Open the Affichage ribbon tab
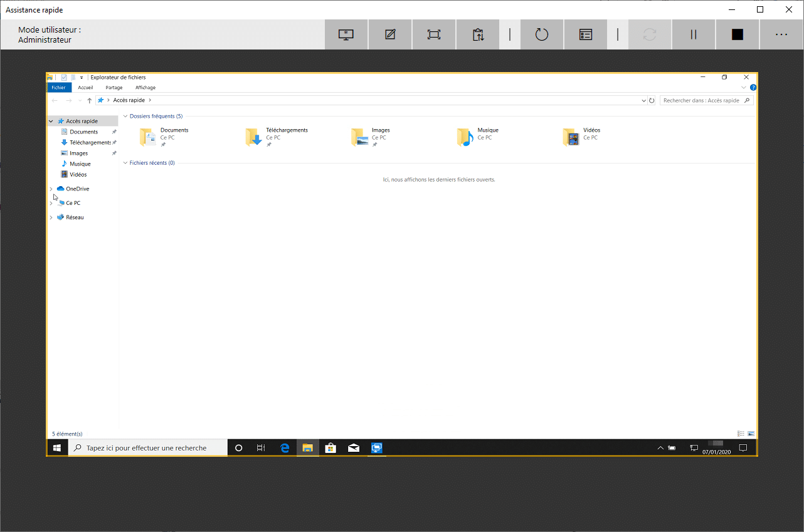 pyautogui.click(x=145, y=88)
